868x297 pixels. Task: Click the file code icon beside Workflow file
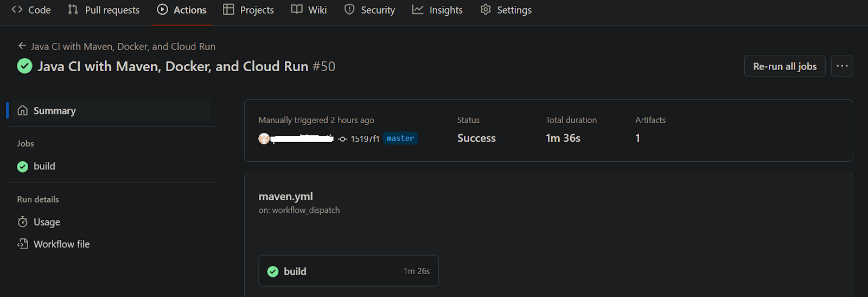click(x=23, y=244)
